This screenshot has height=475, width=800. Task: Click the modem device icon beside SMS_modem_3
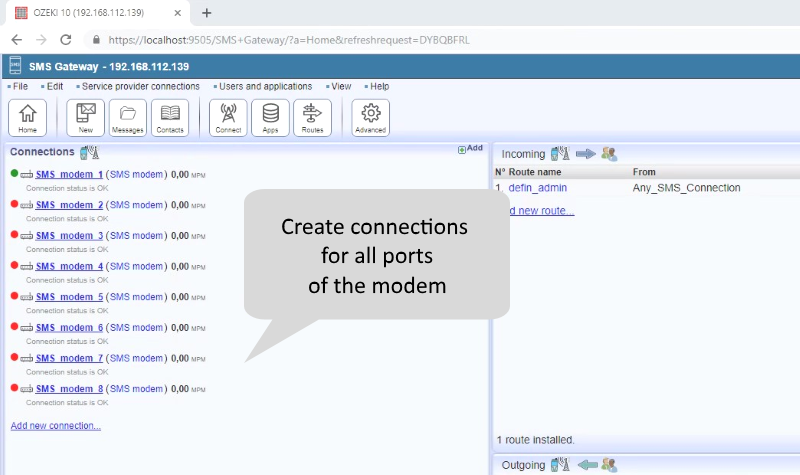coord(27,236)
